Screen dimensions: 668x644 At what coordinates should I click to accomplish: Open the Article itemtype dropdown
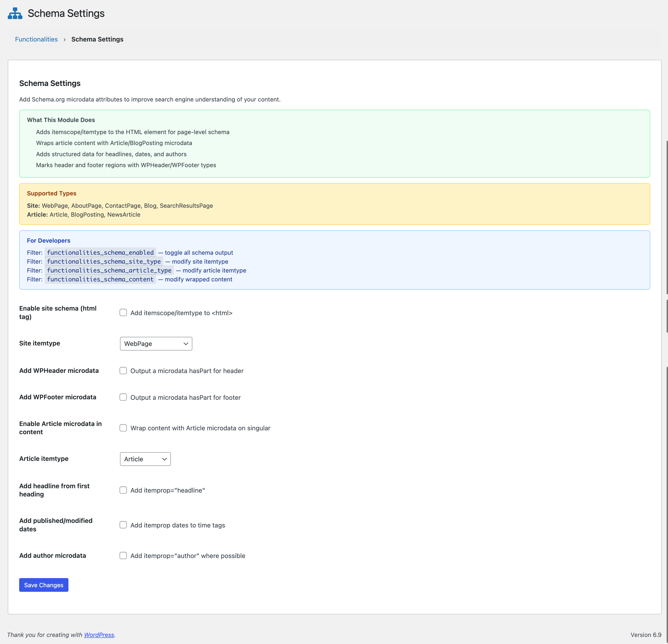pyautogui.click(x=145, y=459)
